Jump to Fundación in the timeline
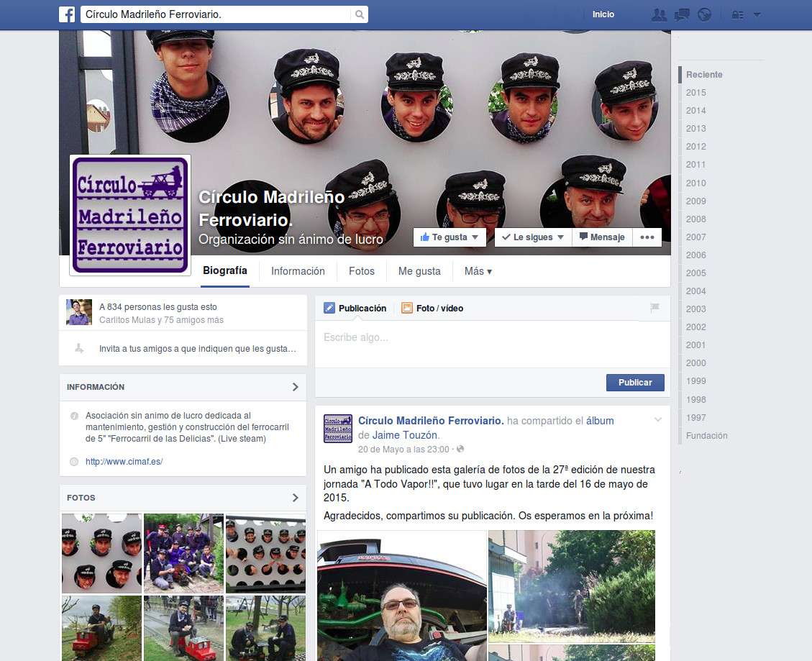Image resolution: width=812 pixels, height=661 pixels. 707,436
